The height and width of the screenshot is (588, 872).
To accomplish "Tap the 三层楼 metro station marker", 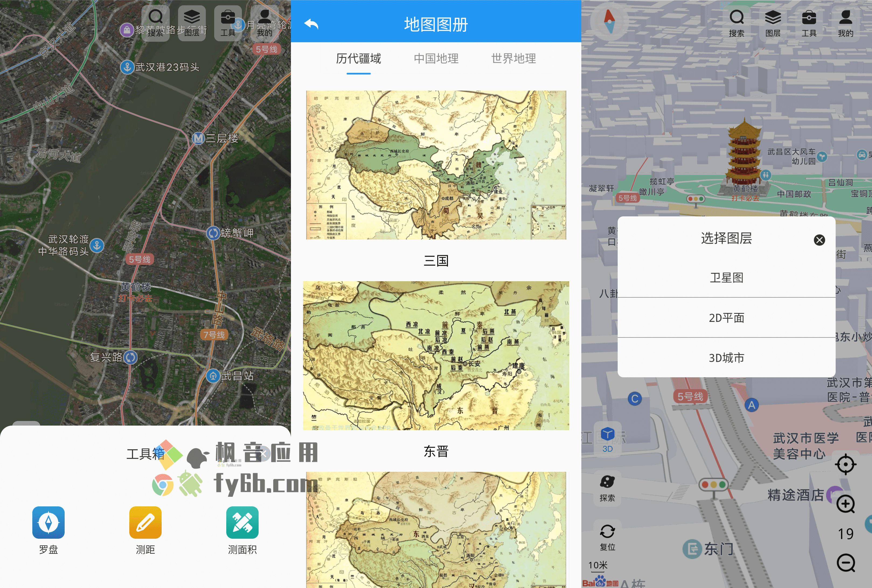I will 198,138.
